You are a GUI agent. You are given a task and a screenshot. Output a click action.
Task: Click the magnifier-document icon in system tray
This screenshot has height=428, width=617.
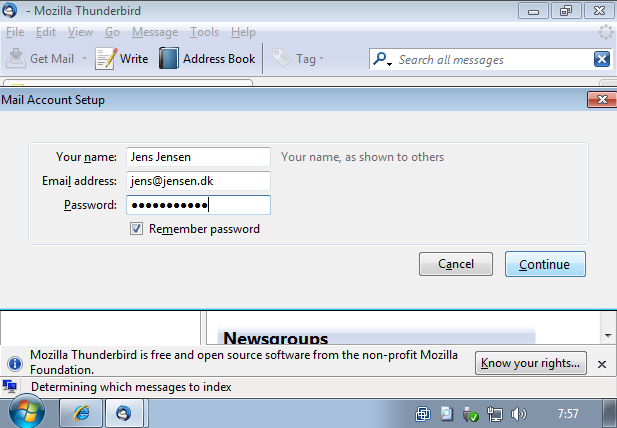(447, 414)
